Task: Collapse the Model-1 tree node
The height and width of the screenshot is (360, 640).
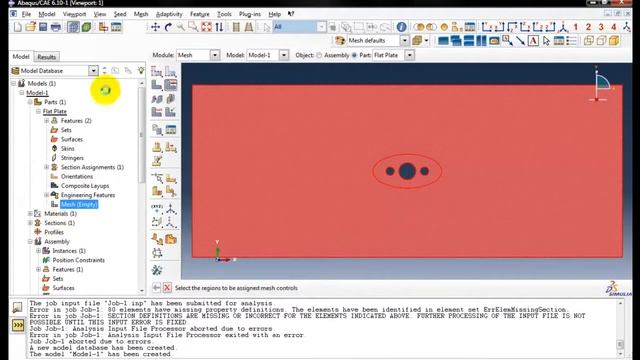Action: click(x=22, y=93)
